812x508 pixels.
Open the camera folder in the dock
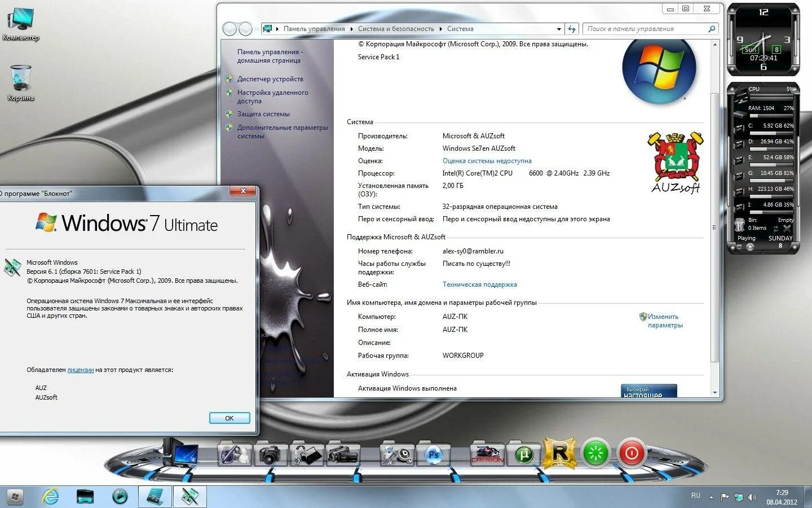[270, 454]
